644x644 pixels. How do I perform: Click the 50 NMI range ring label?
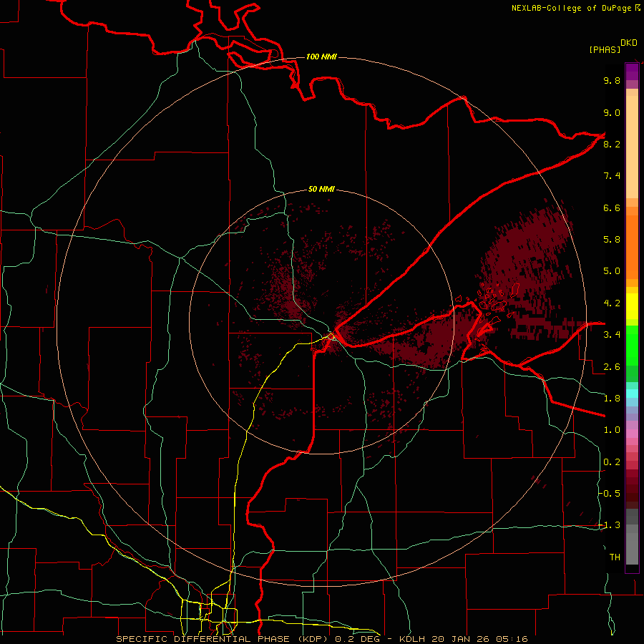click(321, 189)
